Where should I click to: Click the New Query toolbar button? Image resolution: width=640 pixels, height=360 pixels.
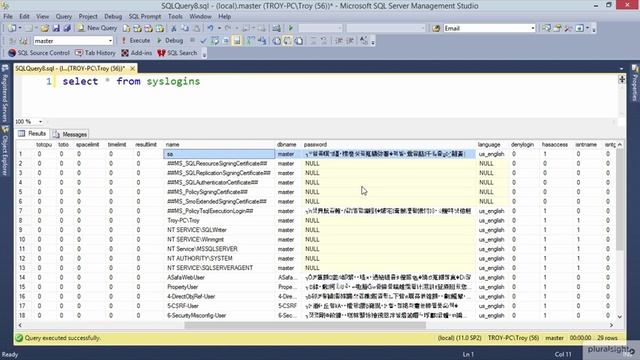pyautogui.click(x=97, y=28)
